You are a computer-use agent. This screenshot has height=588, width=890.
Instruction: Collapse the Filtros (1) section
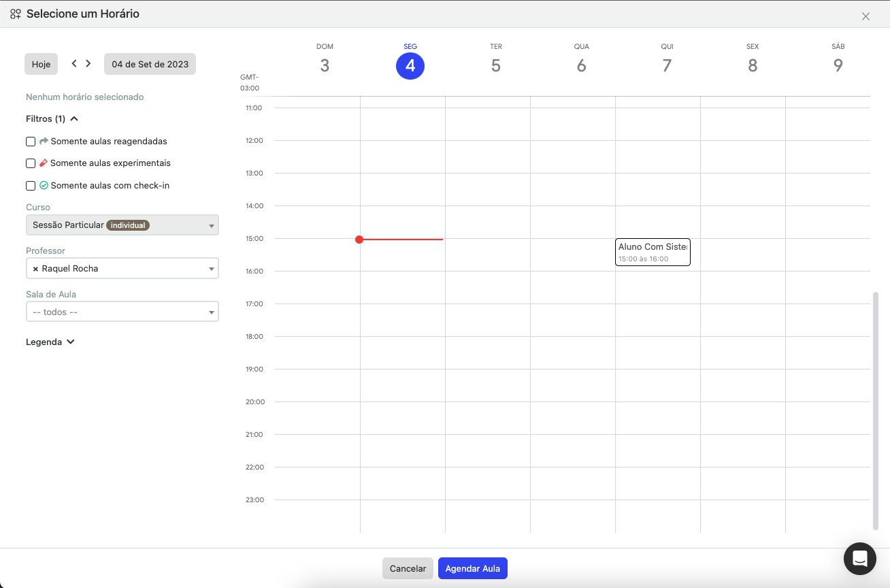(x=52, y=118)
